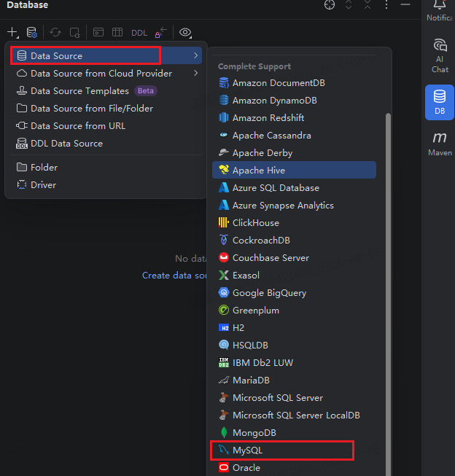
Task: Expand the Data Source submenu arrow
Action: click(x=196, y=55)
